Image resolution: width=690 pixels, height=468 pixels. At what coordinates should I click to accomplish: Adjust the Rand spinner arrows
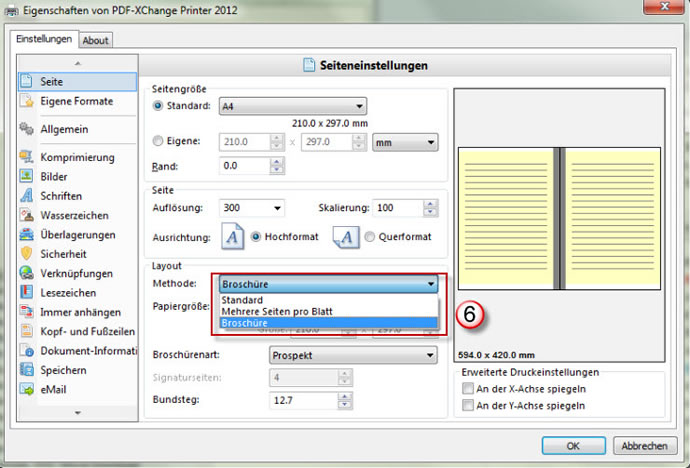coord(277,166)
